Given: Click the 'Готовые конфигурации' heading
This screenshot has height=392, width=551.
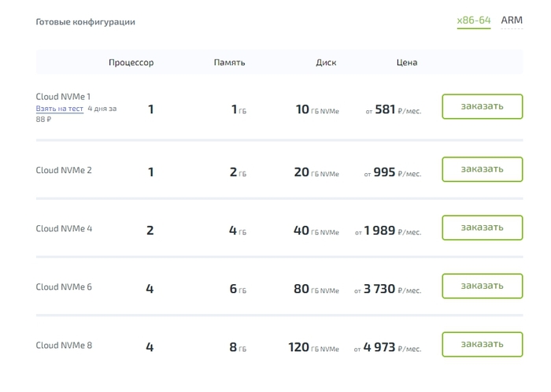Looking at the screenshot, I should 85,22.
